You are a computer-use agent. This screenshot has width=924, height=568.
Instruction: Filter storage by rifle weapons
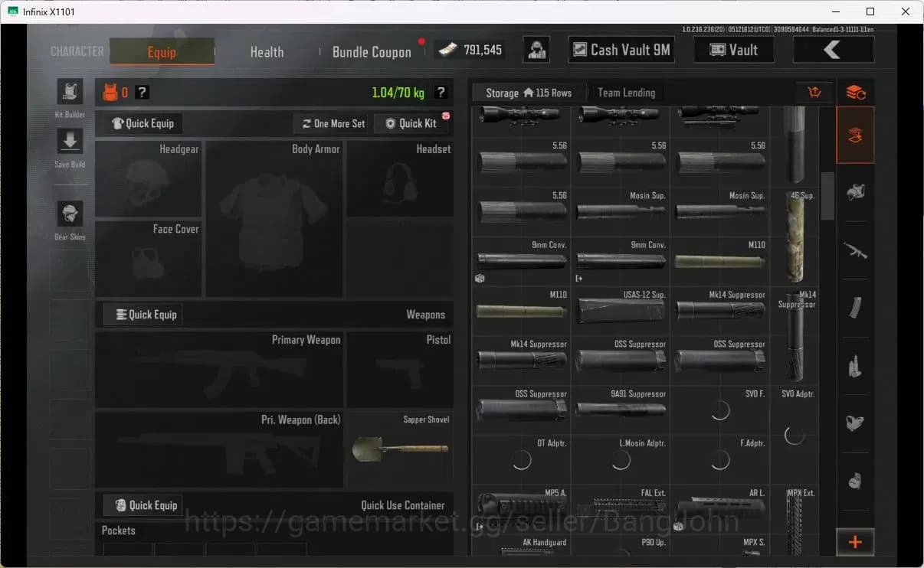[856, 250]
